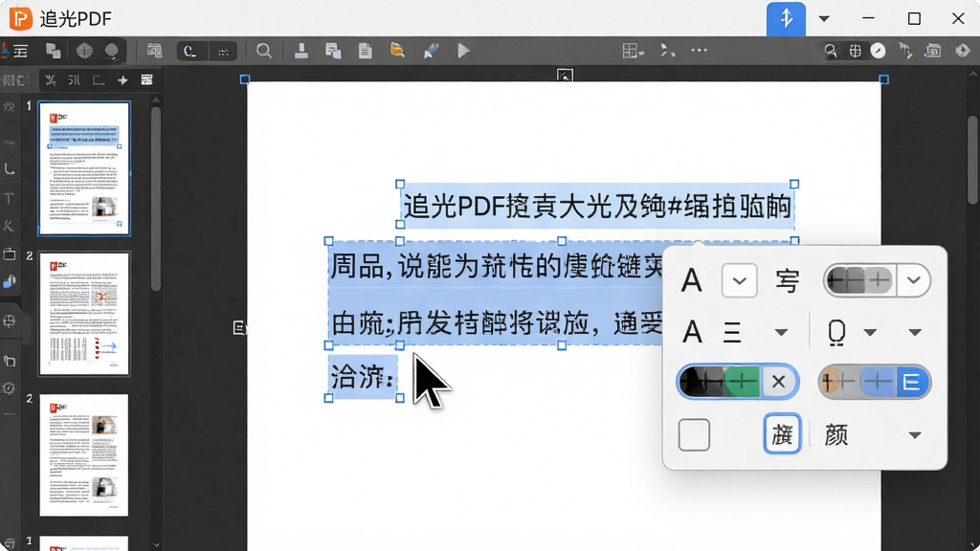
Task: Click the grid icon in thumbnail toolbar
Action: pyautogui.click(x=146, y=80)
